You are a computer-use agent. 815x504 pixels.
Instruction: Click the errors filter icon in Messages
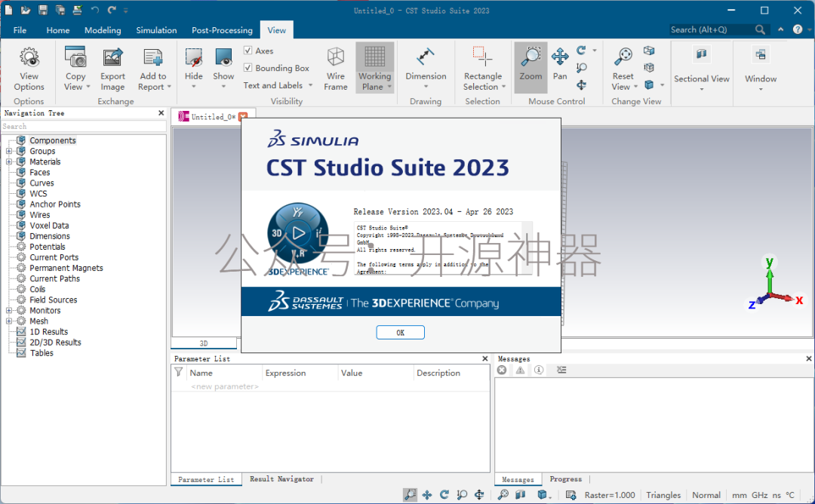[x=502, y=370]
